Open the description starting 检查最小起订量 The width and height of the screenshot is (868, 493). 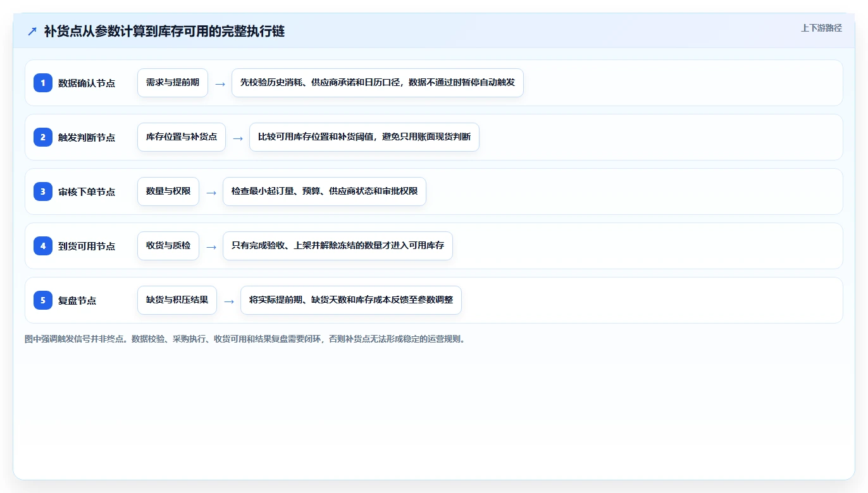(x=325, y=192)
